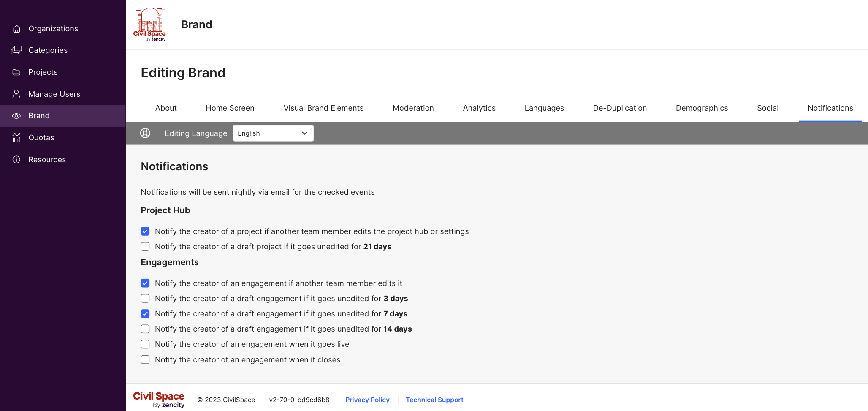Click the globe icon beside Editing Language
The height and width of the screenshot is (411, 868).
145,133
